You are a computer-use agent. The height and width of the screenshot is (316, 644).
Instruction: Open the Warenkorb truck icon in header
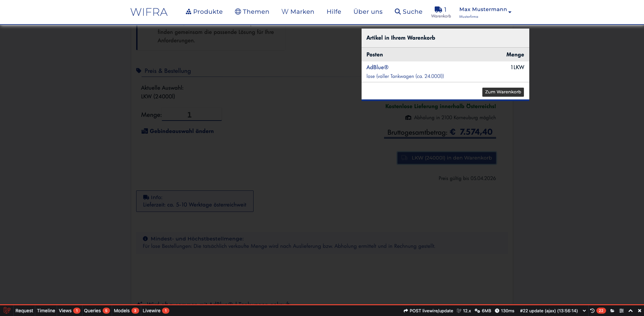tap(438, 10)
